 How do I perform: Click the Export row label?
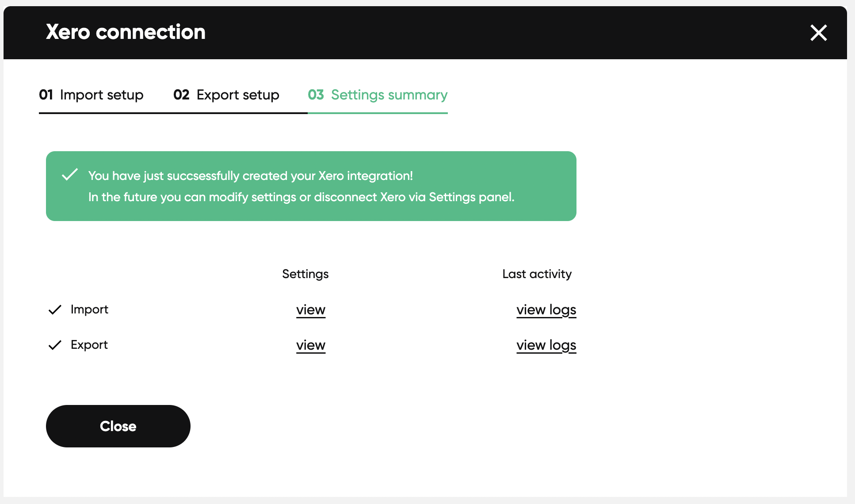click(89, 345)
